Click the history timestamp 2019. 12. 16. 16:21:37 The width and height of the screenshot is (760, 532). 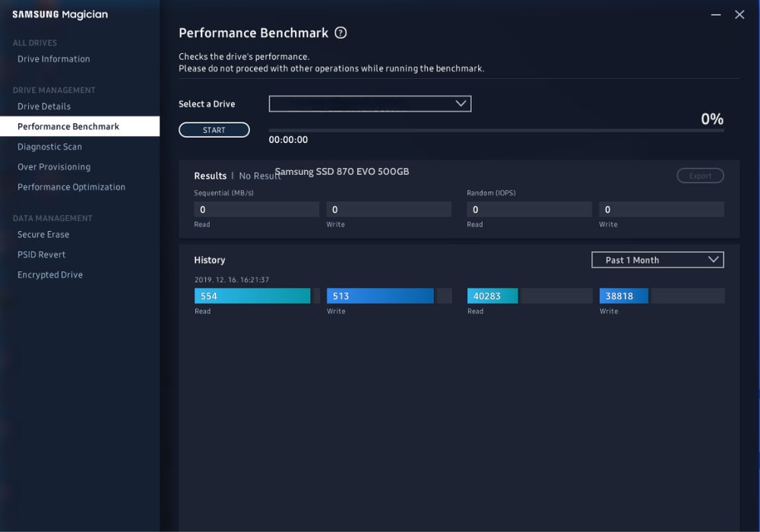232,280
